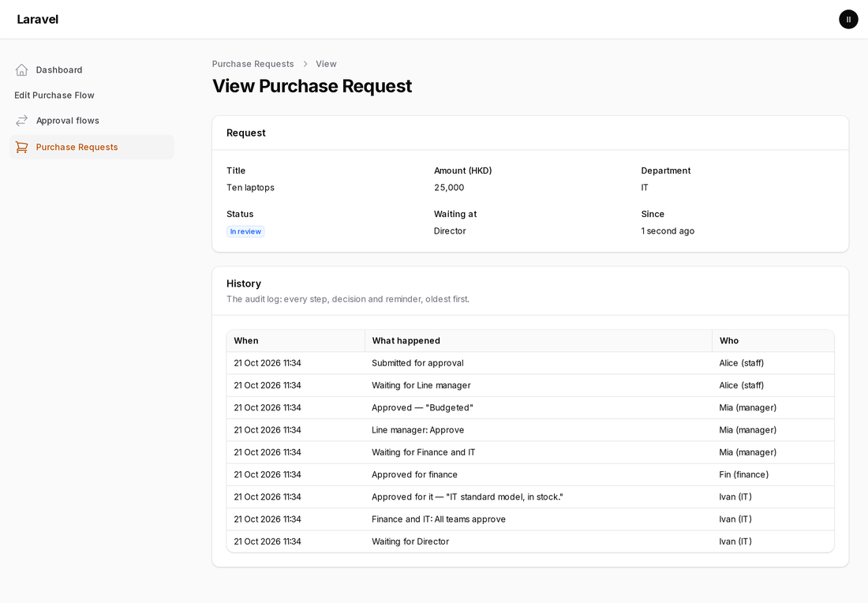868x603 pixels.
Task: Click the History section heading
Action: tap(244, 283)
